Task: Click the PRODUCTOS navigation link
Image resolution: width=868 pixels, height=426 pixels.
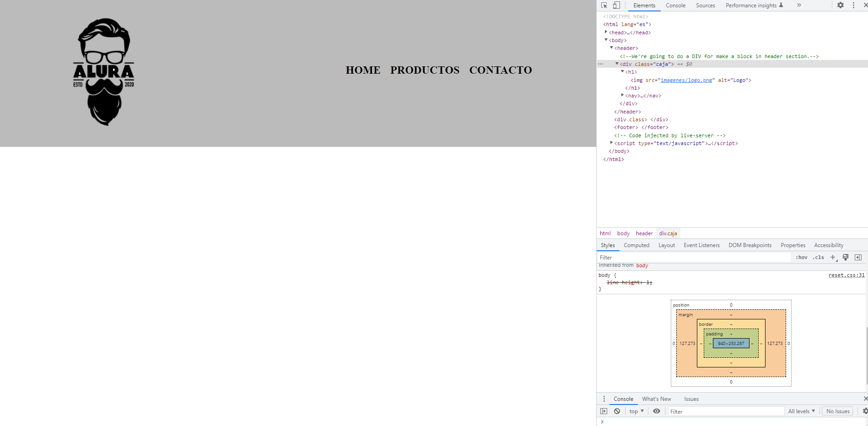Action: 425,70
